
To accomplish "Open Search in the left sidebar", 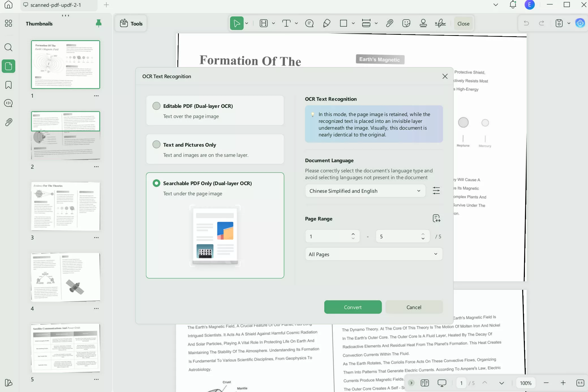I will pos(8,47).
